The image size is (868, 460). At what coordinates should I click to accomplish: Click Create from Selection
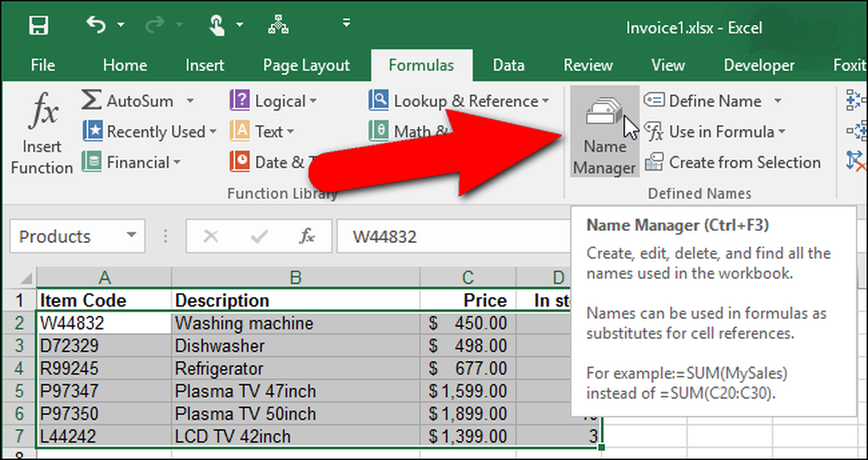(733, 162)
